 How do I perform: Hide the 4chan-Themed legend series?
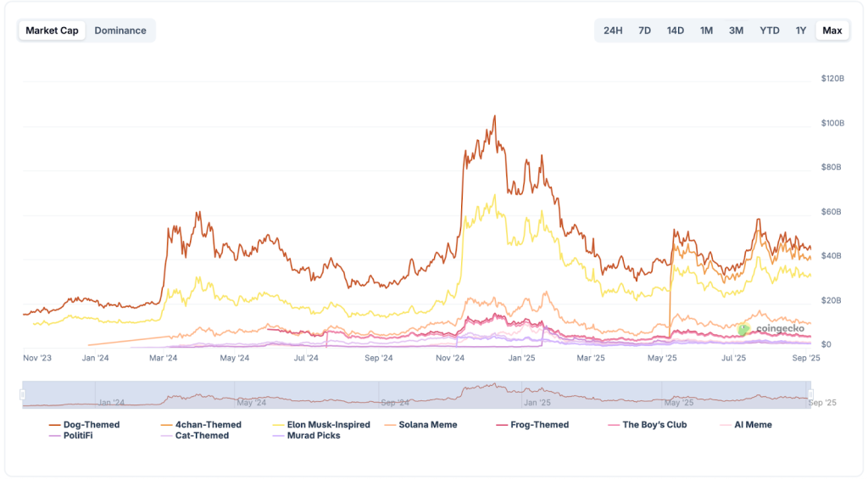[207, 425]
